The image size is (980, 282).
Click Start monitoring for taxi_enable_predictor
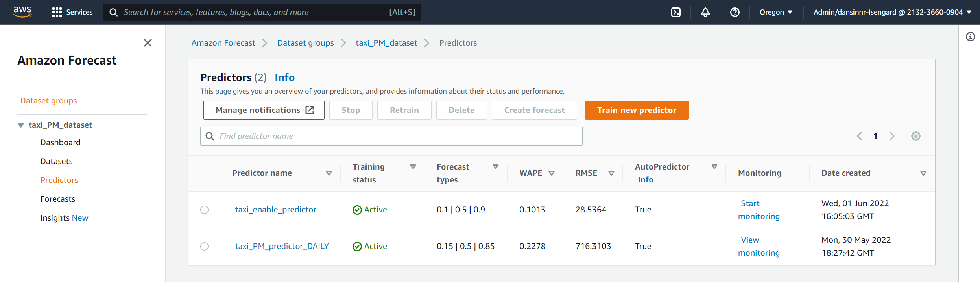pos(759,210)
